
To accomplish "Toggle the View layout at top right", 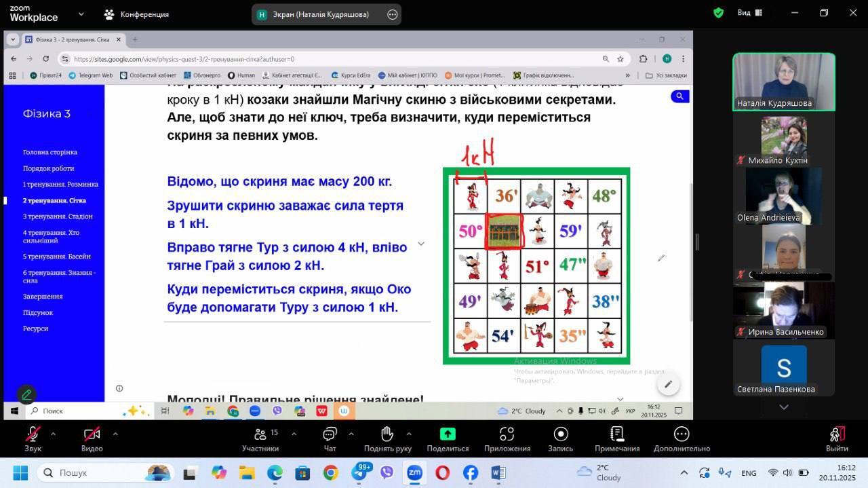I will tap(750, 13).
